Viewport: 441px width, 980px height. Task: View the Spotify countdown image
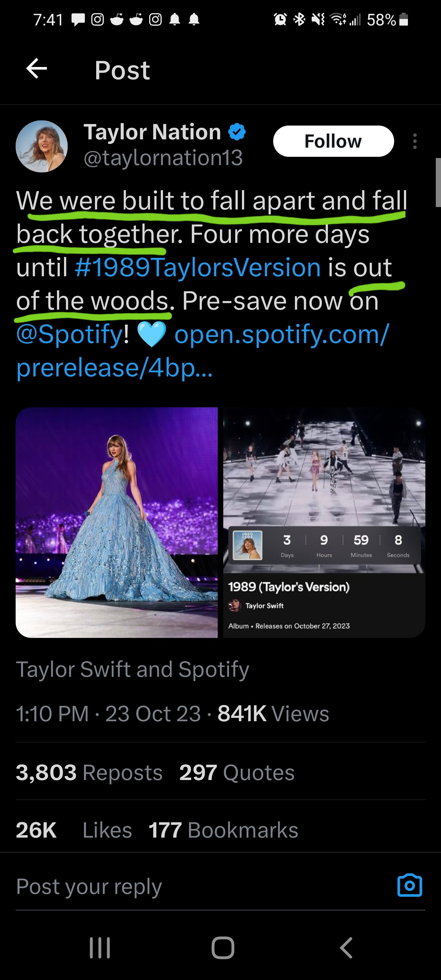point(324,522)
